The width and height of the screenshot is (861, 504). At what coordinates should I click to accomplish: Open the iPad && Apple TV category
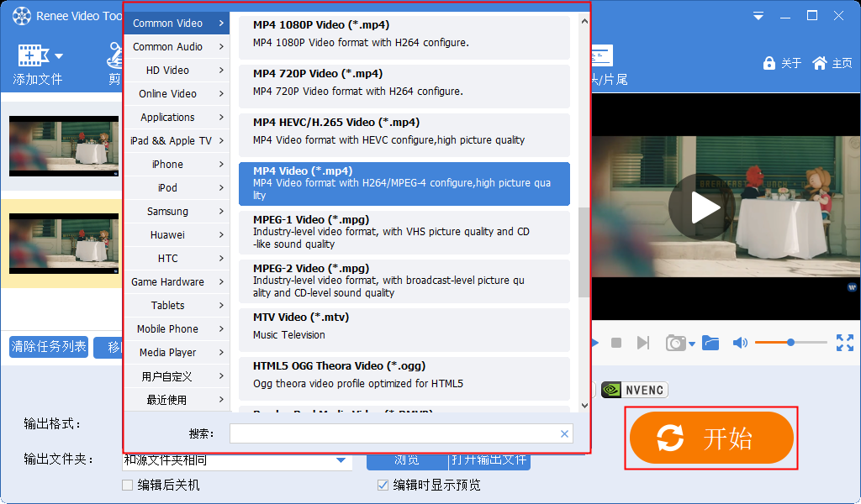coord(177,141)
